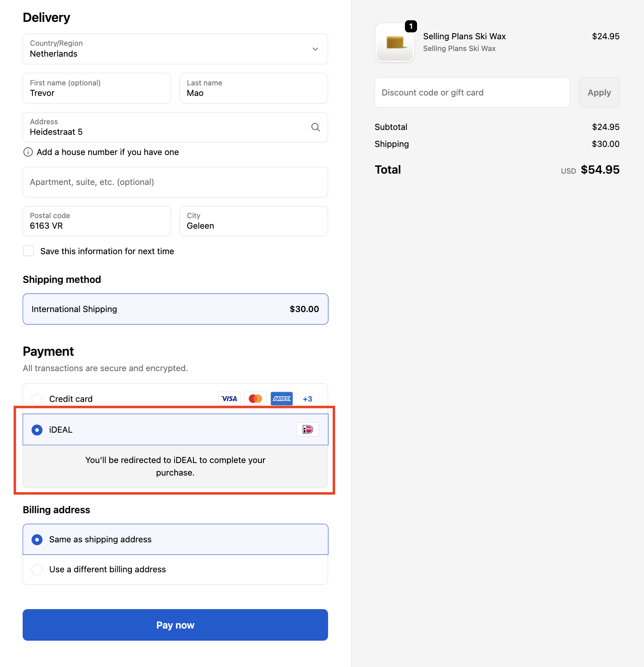Click the house number info icon
The image size is (644, 667).
click(x=28, y=152)
